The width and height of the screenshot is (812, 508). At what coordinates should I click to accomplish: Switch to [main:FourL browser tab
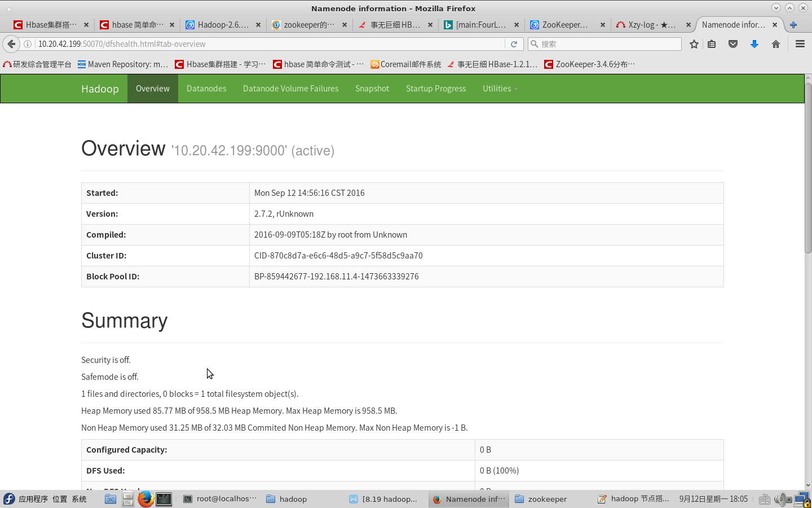coord(481,25)
